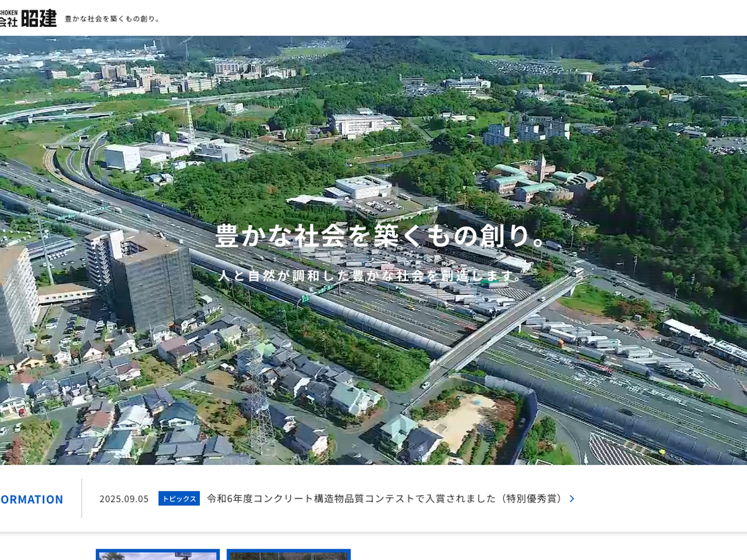Click the hero subtitle 人と自然が調和した豊かな社会
Image resolution: width=747 pixels, height=560 pixels.
tap(372, 276)
